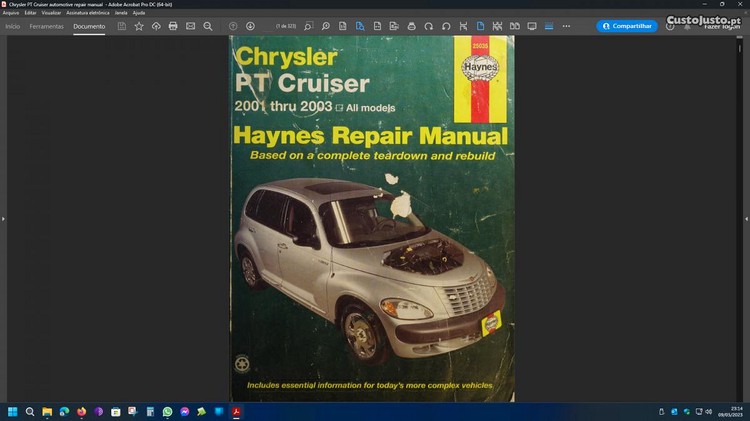Open the find text magnifier icon
The width and height of the screenshot is (750, 421).
point(207,26)
